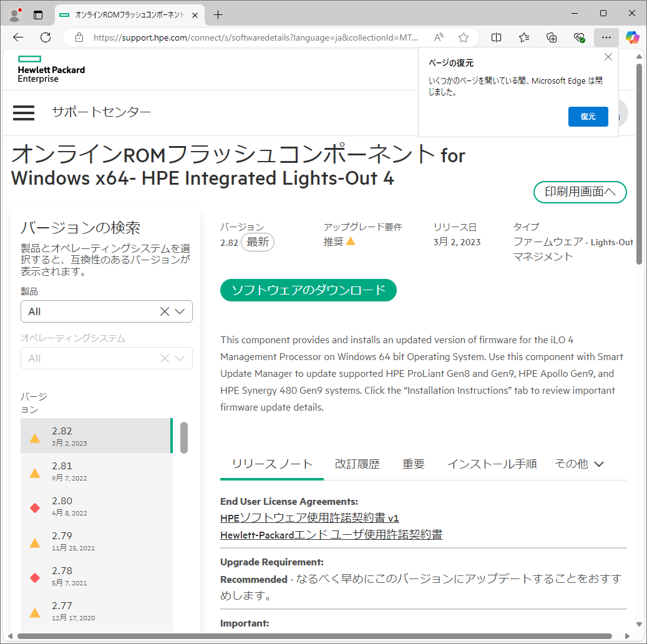Switch to the リリース ノート tab
Screen dimensions: 647x644
click(272, 464)
